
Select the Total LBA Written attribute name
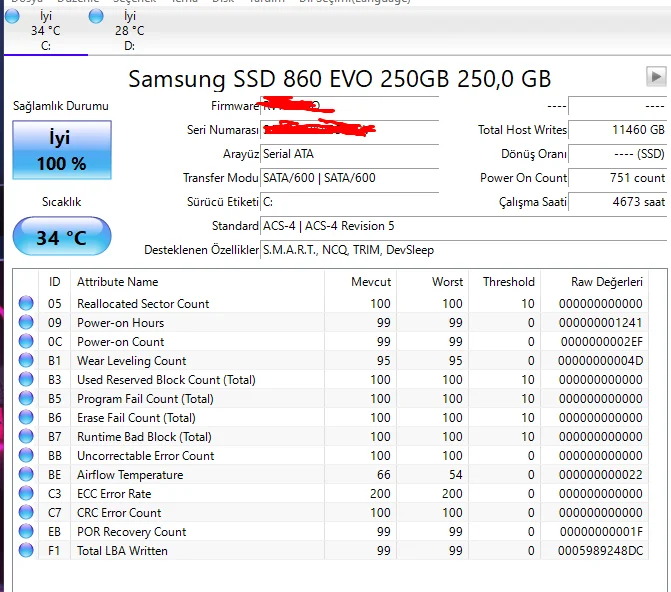122,550
